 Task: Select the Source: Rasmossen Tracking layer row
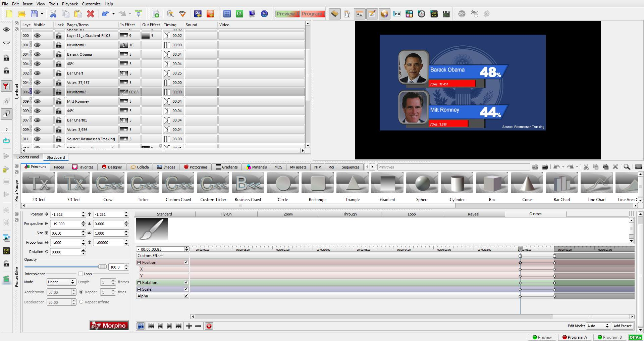(x=163, y=139)
